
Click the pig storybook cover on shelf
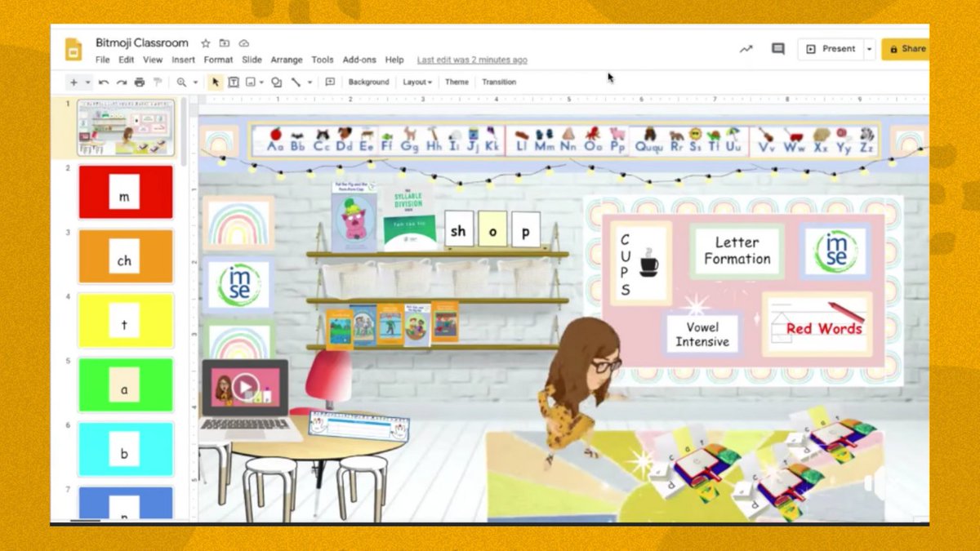click(x=355, y=216)
